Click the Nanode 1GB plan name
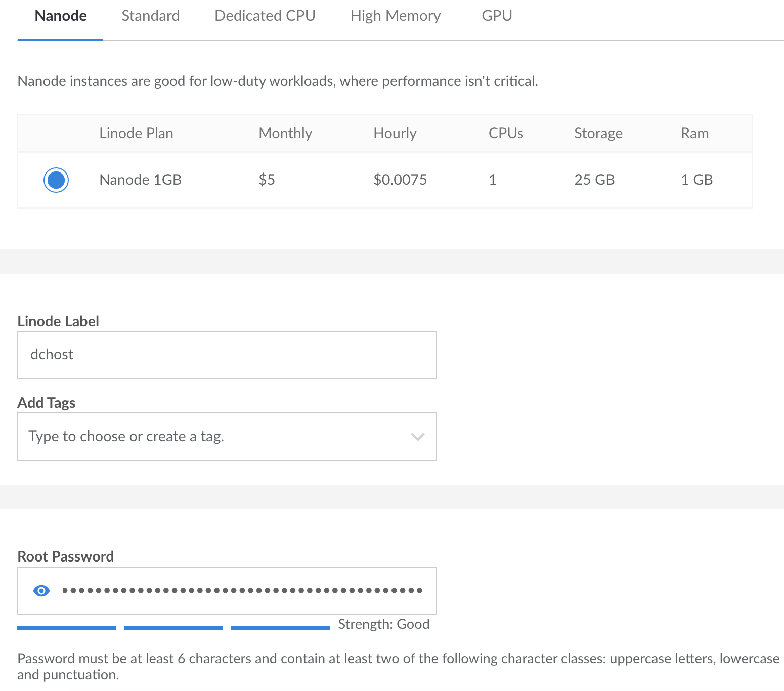 pos(140,180)
